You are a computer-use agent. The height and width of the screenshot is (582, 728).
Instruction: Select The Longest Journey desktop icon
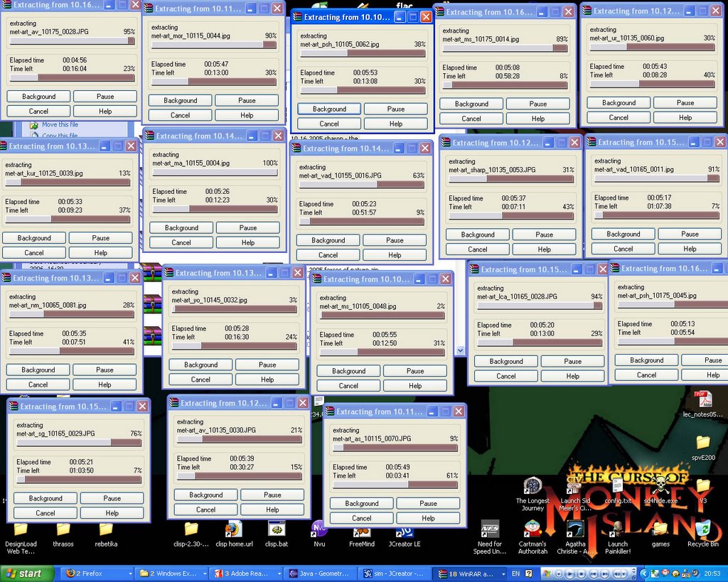click(532, 495)
